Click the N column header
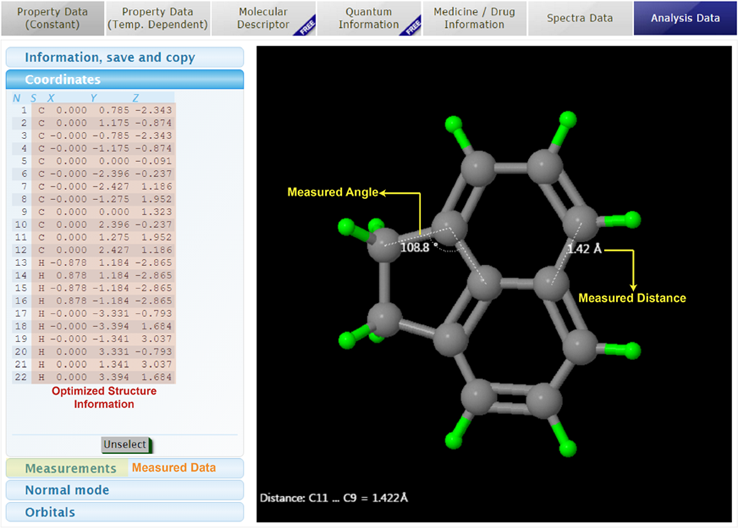The width and height of the screenshot is (738, 530). pos(17,98)
